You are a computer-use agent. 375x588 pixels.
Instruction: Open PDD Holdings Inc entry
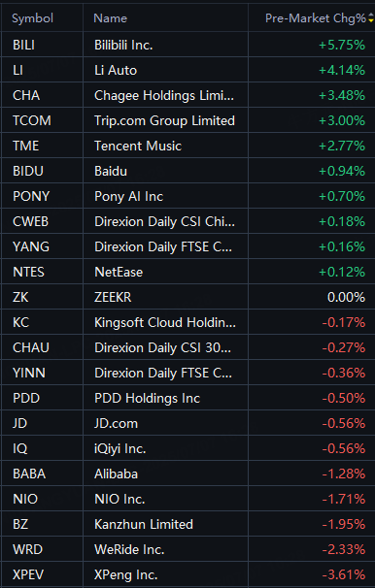pos(187,398)
